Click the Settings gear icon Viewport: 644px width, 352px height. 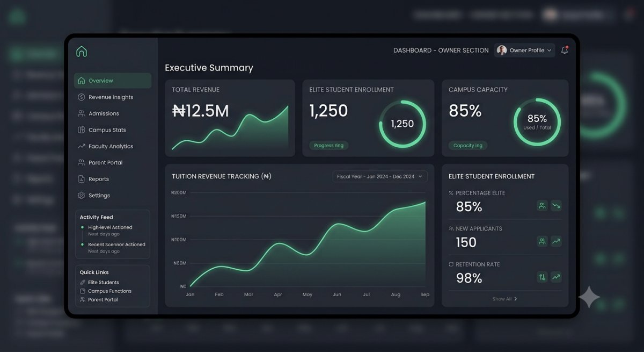click(x=82, y=196)
